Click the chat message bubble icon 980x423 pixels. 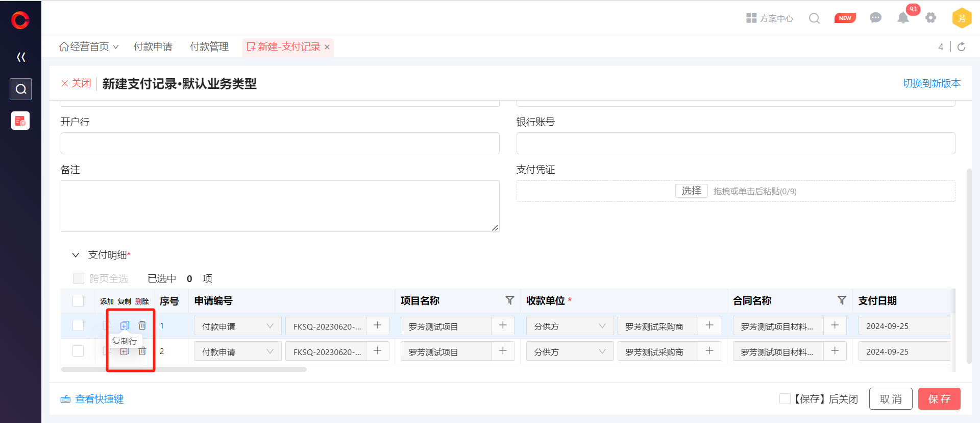[875, 18]
